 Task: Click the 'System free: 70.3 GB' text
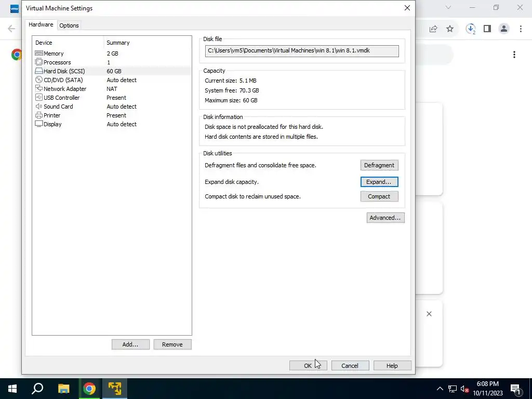[x=232, y=90]
